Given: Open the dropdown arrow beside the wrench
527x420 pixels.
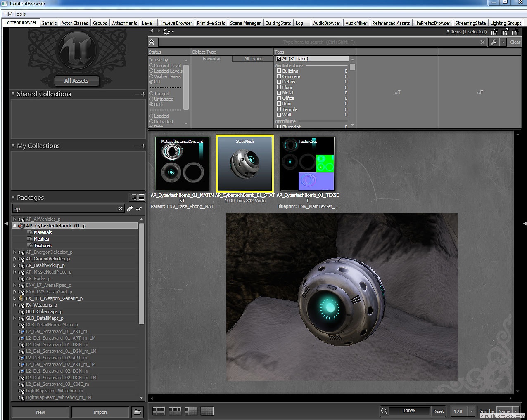Looking at the screenshot, I should tap(503, 42).
